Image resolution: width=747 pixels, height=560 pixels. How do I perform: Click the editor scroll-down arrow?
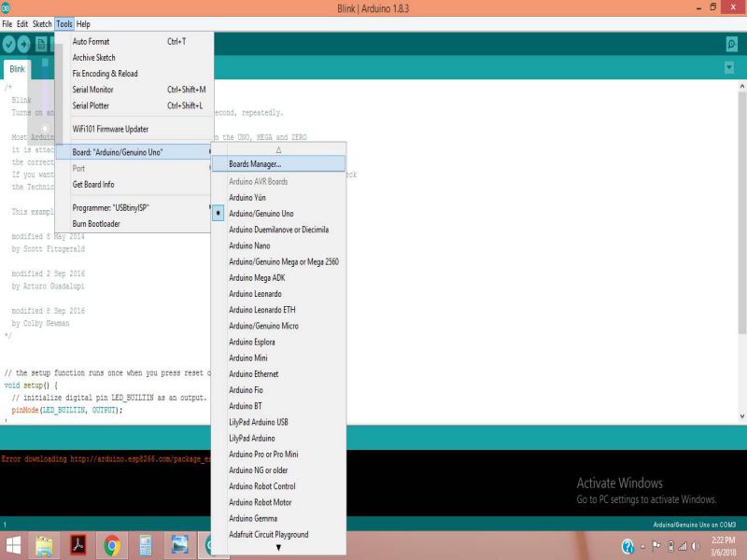point(741,416)
